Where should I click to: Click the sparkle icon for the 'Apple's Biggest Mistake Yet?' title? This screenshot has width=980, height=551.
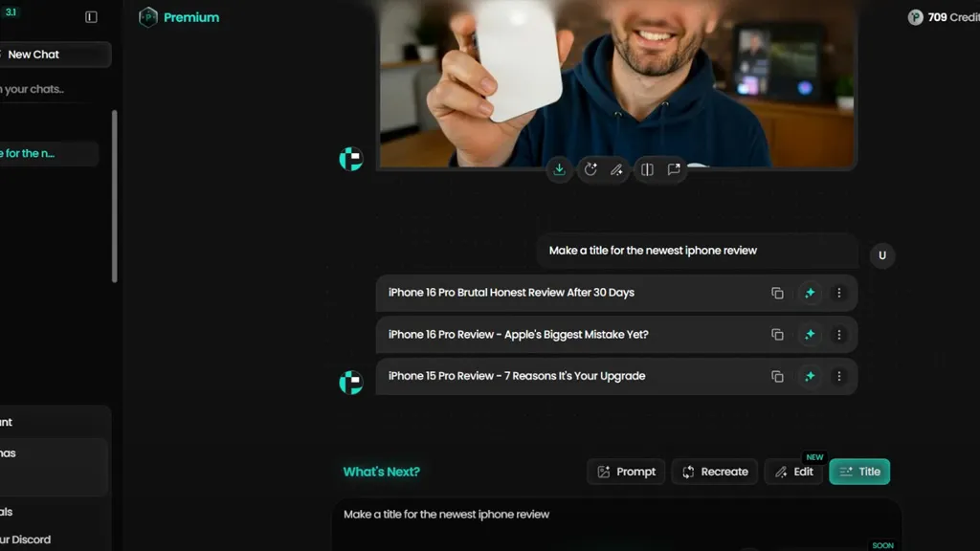click(x=810, y=335)
